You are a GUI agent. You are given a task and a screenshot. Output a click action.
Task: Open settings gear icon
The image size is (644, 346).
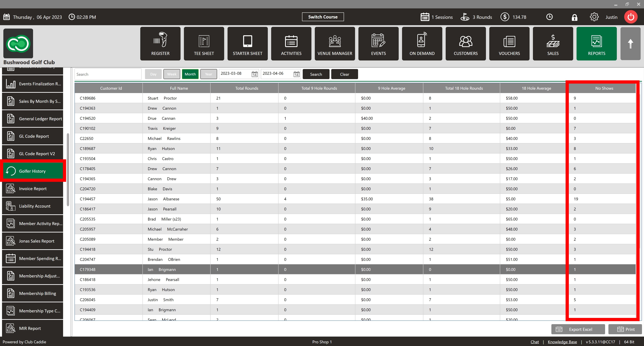pos(594,17)
